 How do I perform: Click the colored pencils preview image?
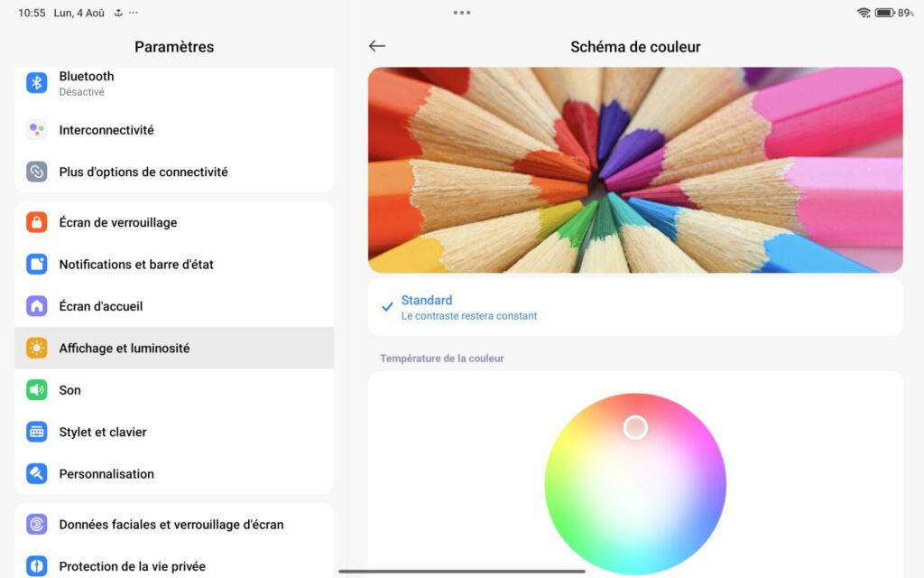coord(635,169)
